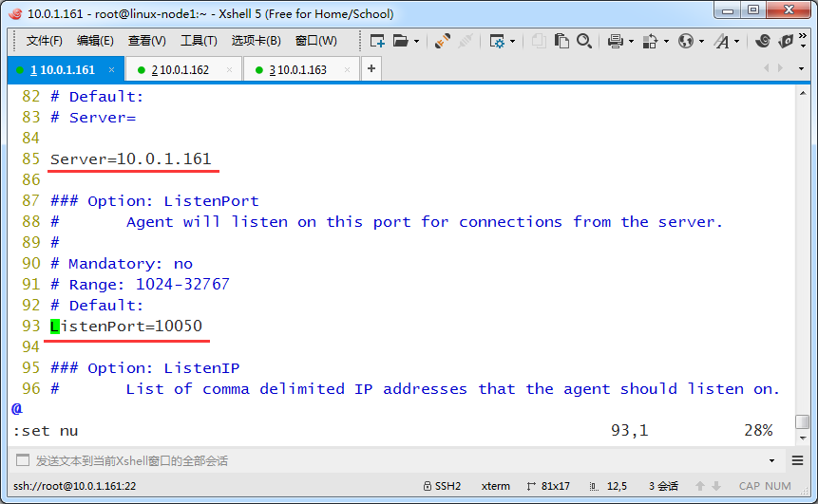Click terminal scrollbar up arrow
The width and height of the screenshot is (818, 504).
point(803,93)
